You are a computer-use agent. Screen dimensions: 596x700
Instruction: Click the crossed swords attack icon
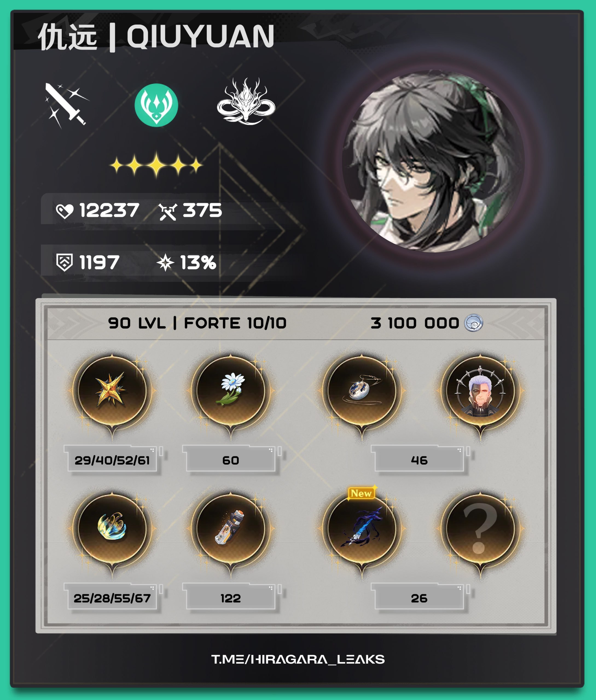tap(168, 212)
